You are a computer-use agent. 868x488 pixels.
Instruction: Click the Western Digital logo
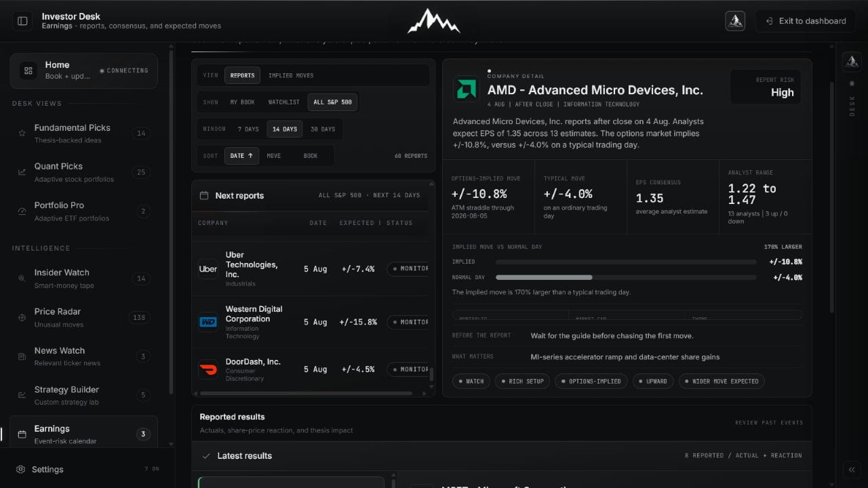[x=208, y=322]
